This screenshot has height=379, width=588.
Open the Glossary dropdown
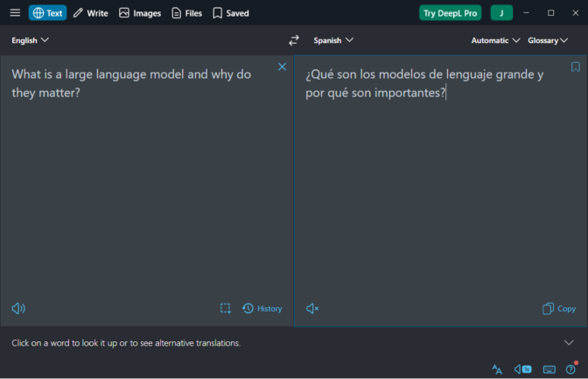(x=548, y=40)
